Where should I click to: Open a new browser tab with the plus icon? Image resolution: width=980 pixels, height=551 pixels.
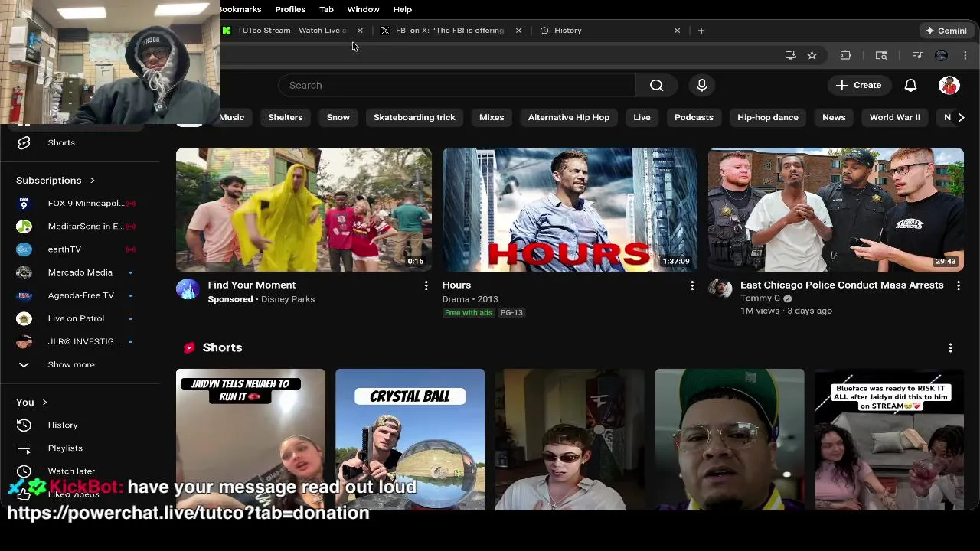pyautogui.click(x=701, y=31)
